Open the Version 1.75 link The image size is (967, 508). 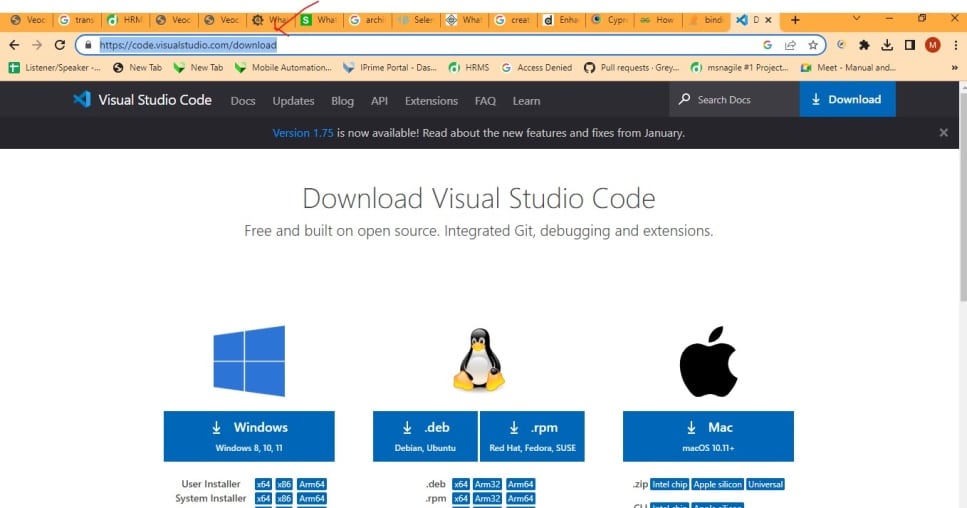(303, 133)
